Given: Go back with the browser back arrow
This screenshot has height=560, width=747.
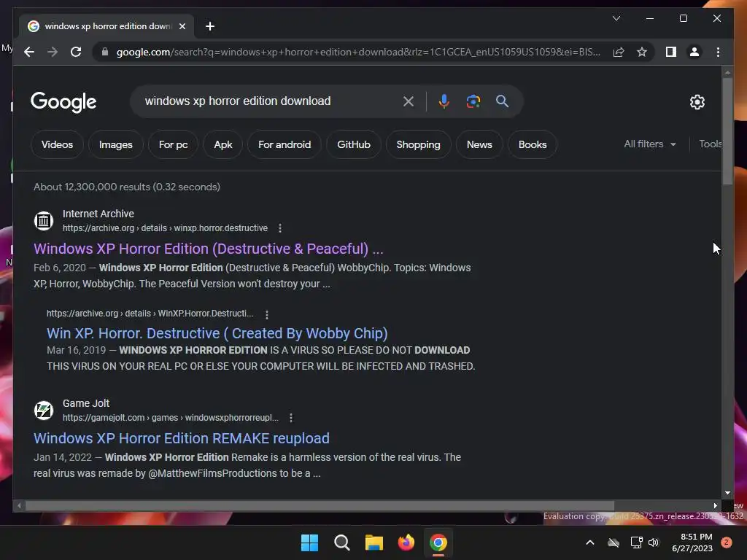Looking at the screenshot, I should pyautogui.click(x=29, y=52).
